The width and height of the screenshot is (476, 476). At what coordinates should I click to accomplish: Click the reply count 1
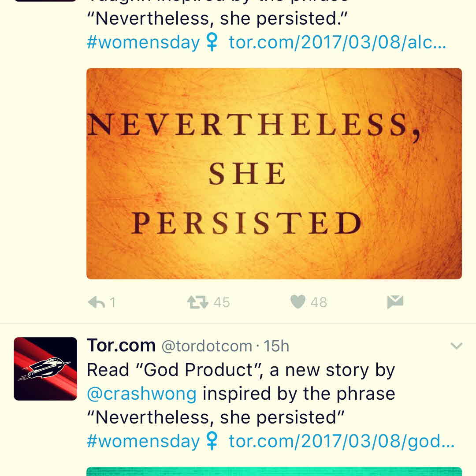pyautogui.click(x=113, y=302)
